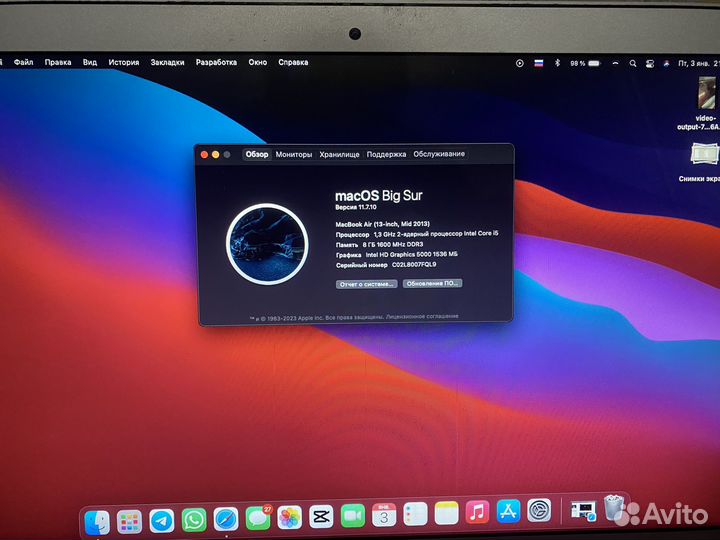Image resolution: width=720 pixels, height=540 pixels.
Task: Open Spotlight search magnifier icon
Action: point(633,63)
